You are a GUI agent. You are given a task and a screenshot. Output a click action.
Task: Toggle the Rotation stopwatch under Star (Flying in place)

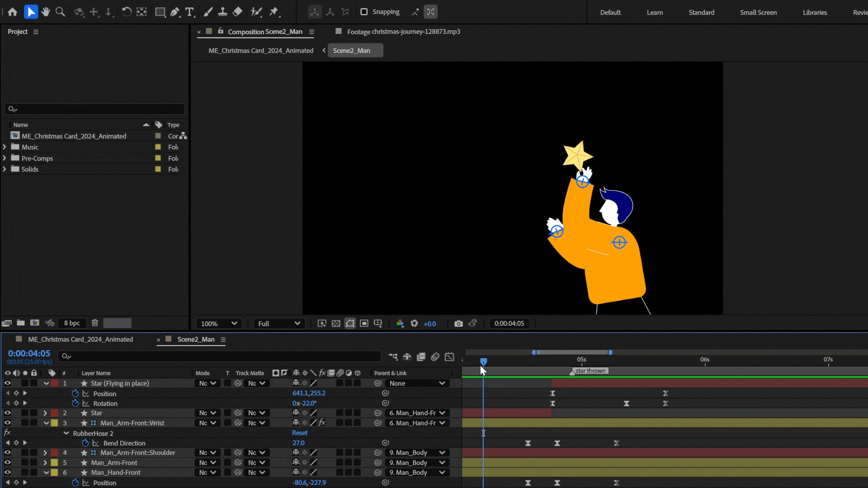click(75, 404)
